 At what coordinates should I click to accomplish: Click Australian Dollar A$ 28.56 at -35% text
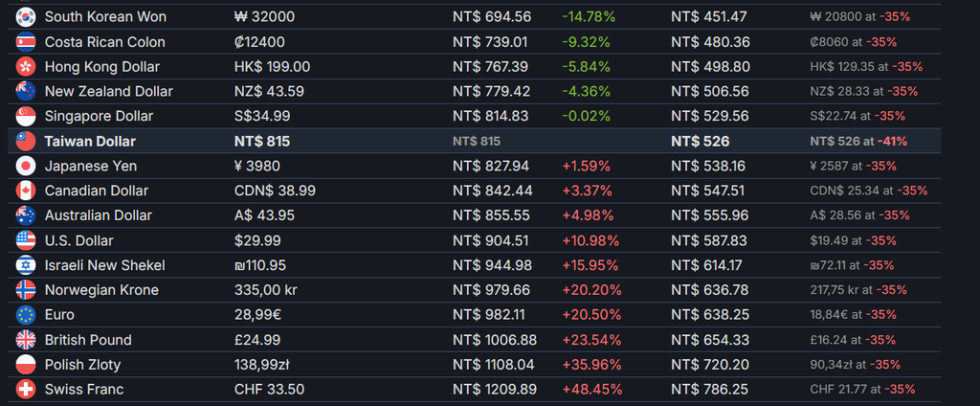tap(859, 215)
